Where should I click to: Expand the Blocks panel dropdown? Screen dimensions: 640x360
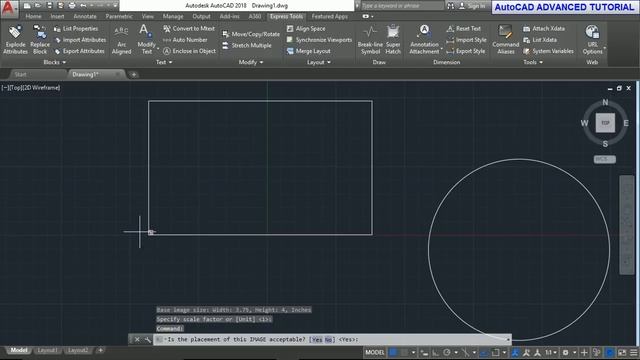pyautogui.click(x=54, y=62)
